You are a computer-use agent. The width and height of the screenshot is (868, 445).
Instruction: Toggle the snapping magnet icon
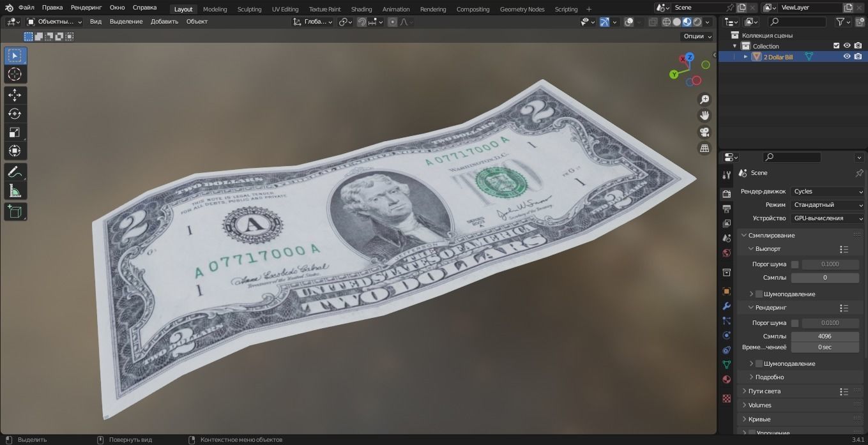tap(362, 22)
